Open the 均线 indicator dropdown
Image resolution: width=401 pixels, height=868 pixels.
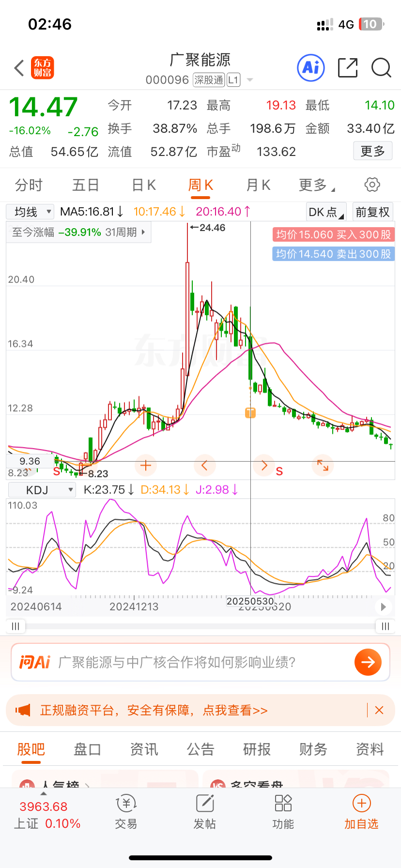[x=30, y=212]
